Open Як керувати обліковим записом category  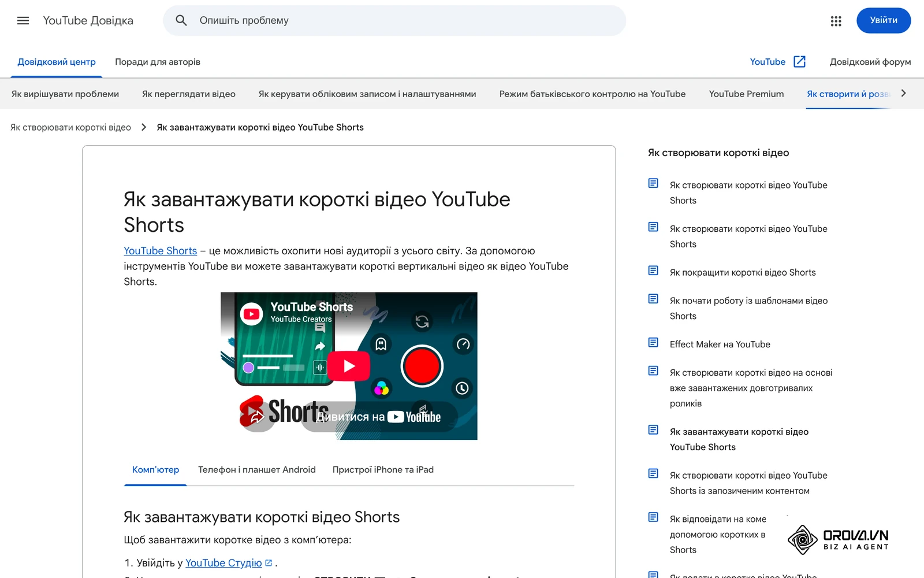(x=367, y=94)
